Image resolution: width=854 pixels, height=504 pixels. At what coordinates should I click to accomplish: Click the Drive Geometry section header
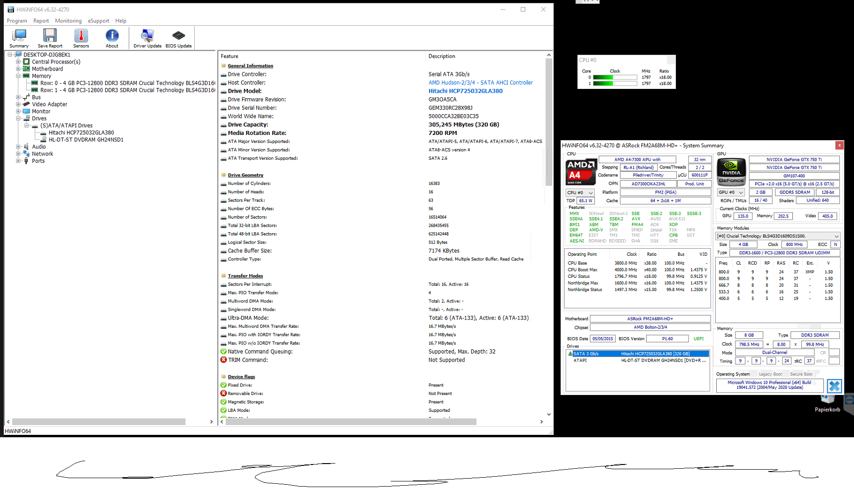coord(245,175)
